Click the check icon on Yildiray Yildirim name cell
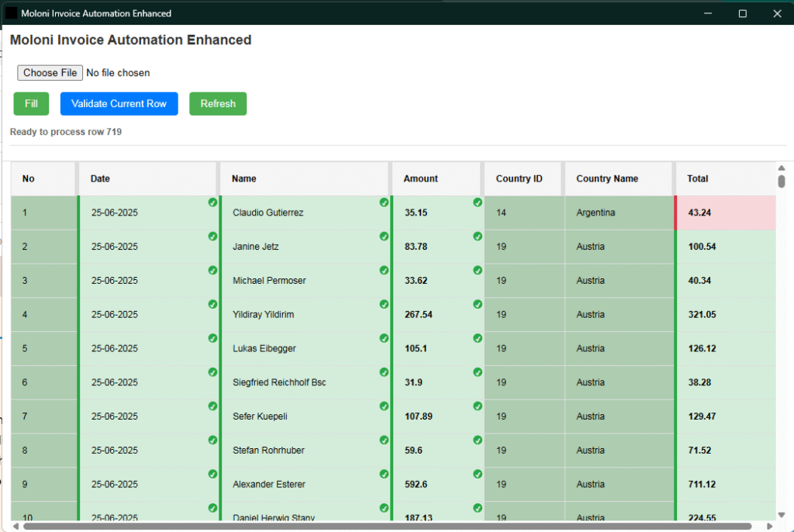Image resolution: width=794 pixels, height=532 pixels. [x=384, y=304]
